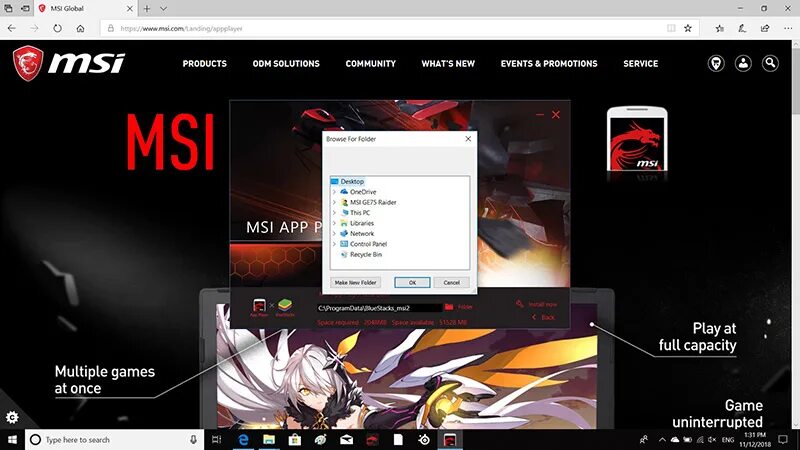Open the Windows Start menu
The width and height of the screenshot is (800, 450).
[x=12, y=439]
